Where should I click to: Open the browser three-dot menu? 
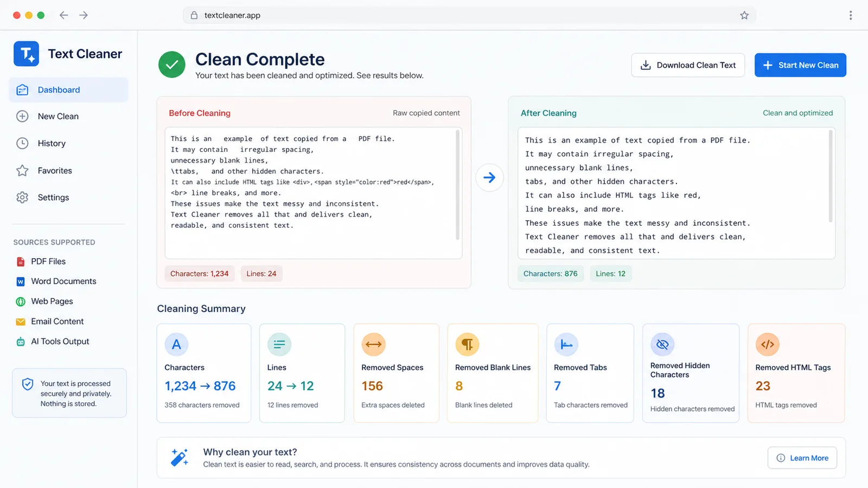(x=851, y=15)
